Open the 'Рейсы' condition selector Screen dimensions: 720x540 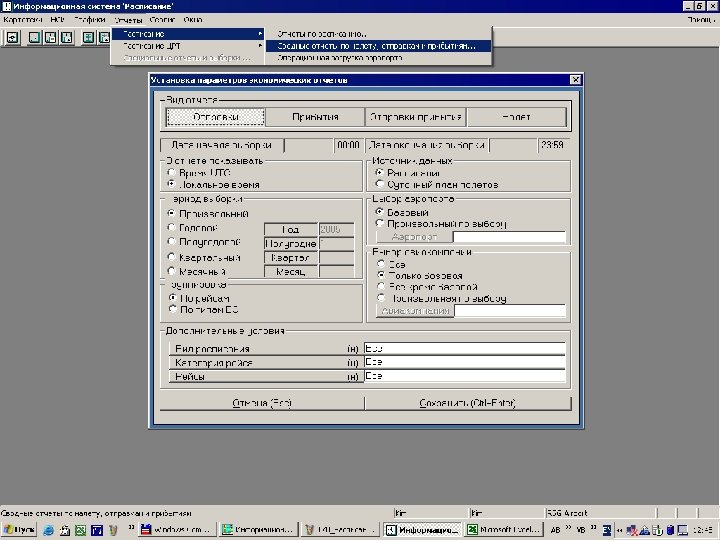[266, 377]
